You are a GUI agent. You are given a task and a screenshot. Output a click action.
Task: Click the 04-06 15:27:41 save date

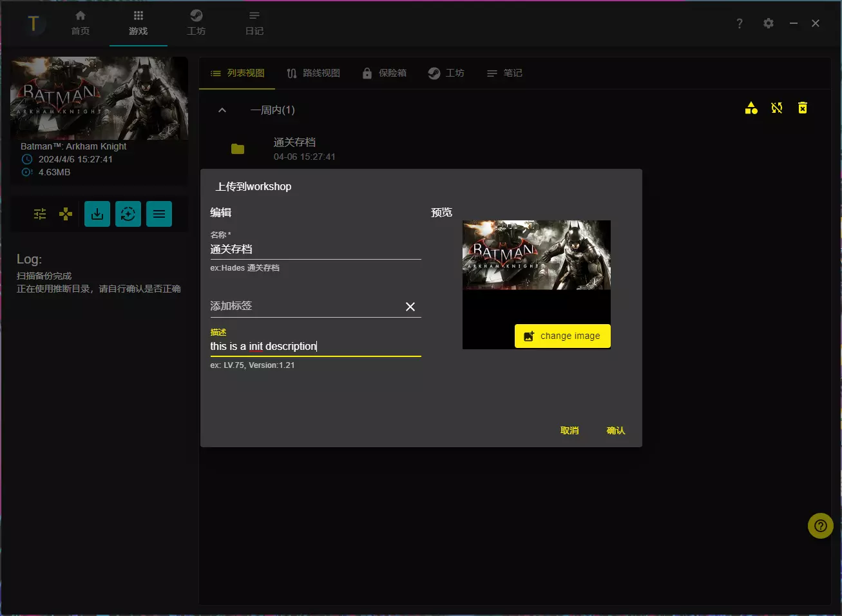tap(304, 157)
